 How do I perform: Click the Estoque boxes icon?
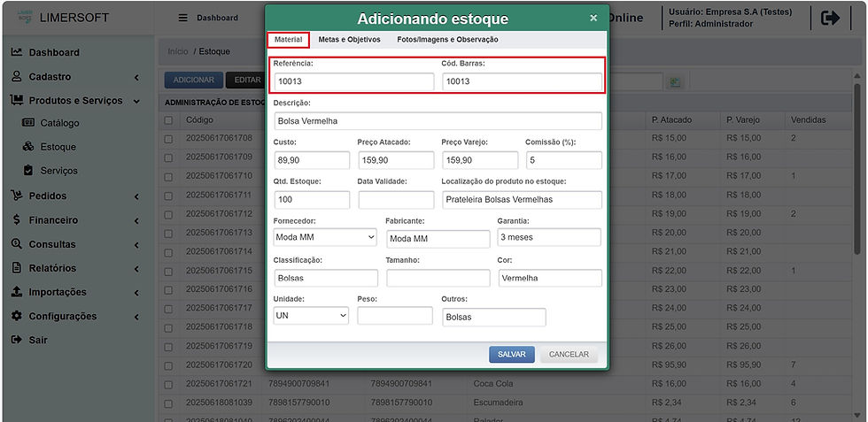tap(28, 147)
